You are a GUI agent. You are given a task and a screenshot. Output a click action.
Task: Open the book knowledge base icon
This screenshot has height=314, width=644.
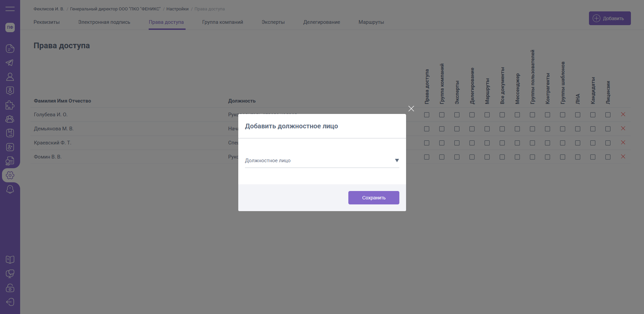(10, 259)
